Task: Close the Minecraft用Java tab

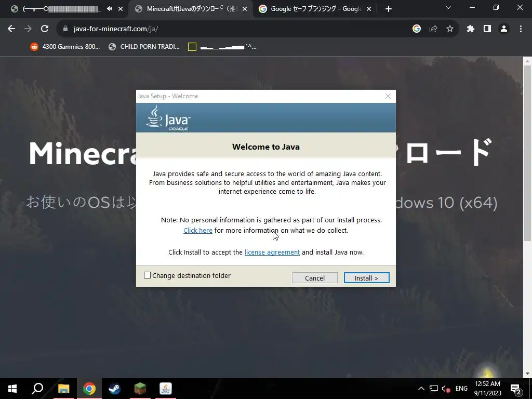Action: tap(245, 9)
